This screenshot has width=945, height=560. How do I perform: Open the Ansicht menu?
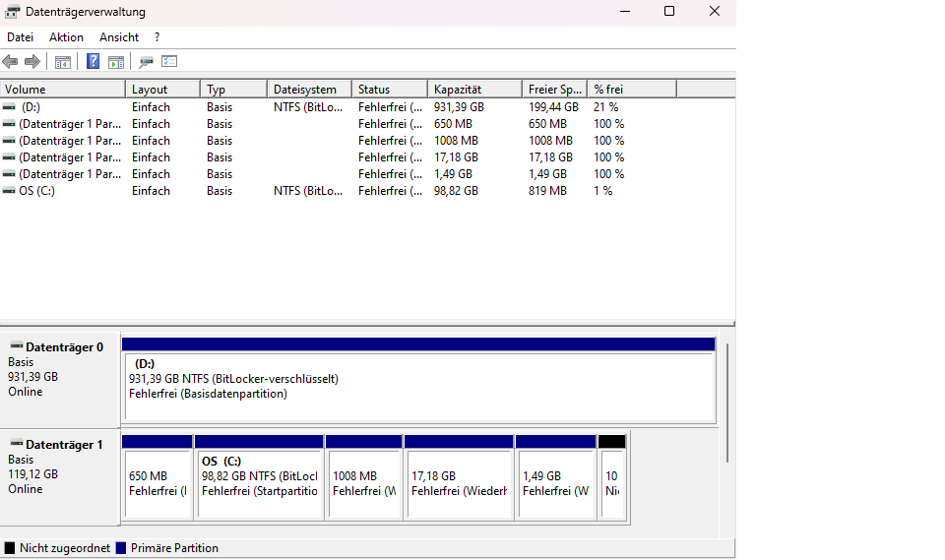(x=119, y=37)
